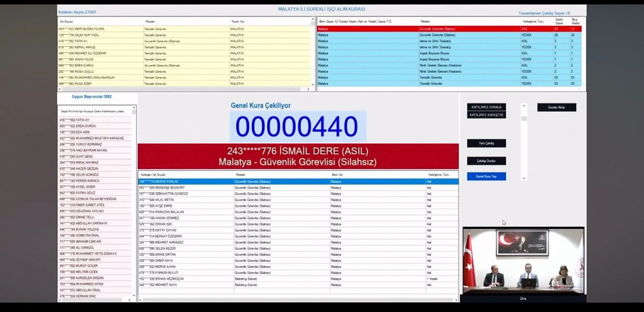Image resolution: width=644 pixels, height=312 pixels.
Task: Sort participants with KATILIMCI SIRALA
Action: pos(486,107)
